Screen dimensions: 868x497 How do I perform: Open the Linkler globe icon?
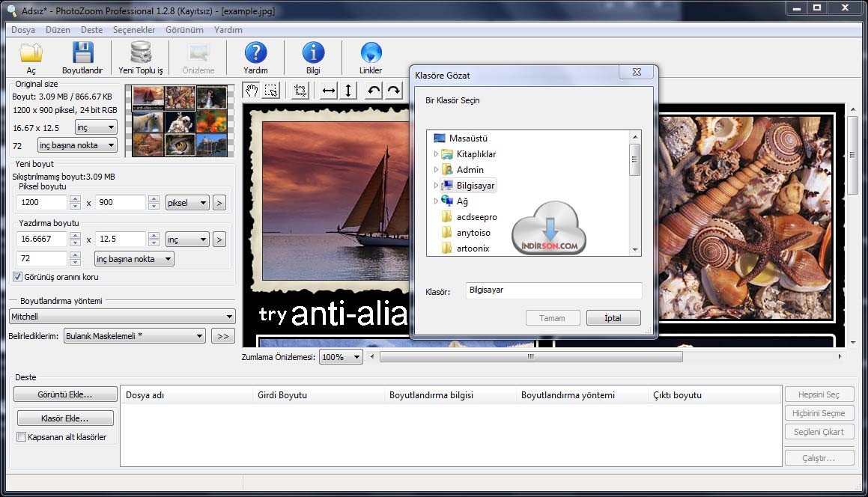point(371,53)
